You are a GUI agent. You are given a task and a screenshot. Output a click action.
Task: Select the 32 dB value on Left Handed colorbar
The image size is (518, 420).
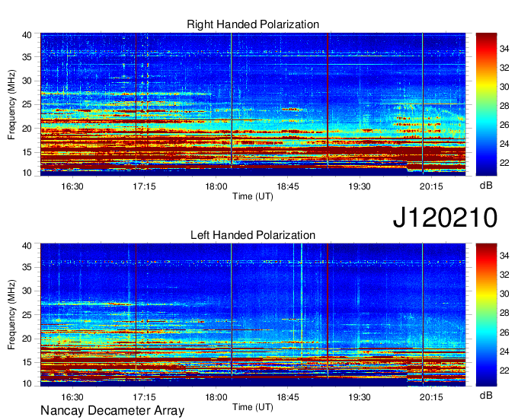[x=504, y=275]
